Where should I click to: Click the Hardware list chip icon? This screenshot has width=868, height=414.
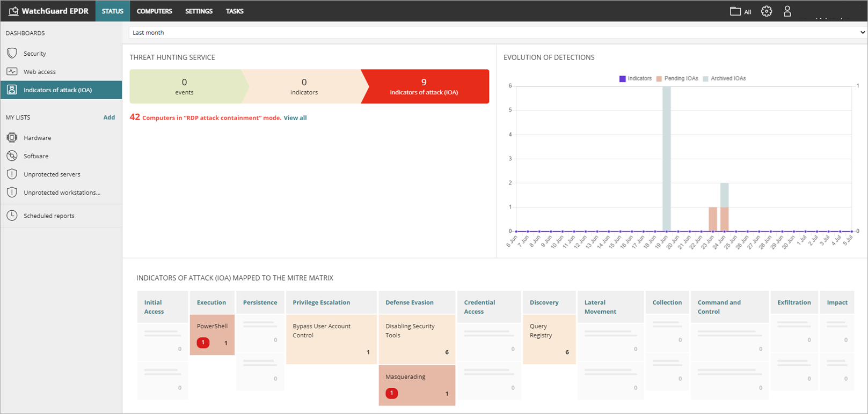click(x=12, y=138)
